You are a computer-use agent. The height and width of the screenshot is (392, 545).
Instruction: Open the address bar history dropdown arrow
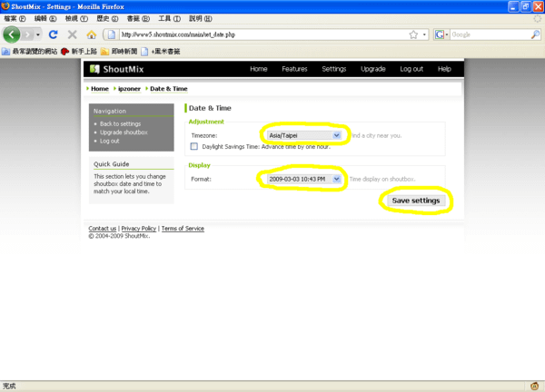[424, 34]
